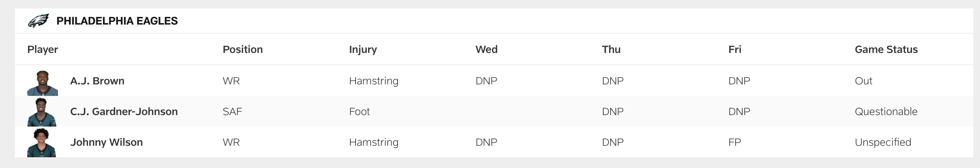
Task: Open A.J. Brown's headshot photo
Action: pos(42,83)
